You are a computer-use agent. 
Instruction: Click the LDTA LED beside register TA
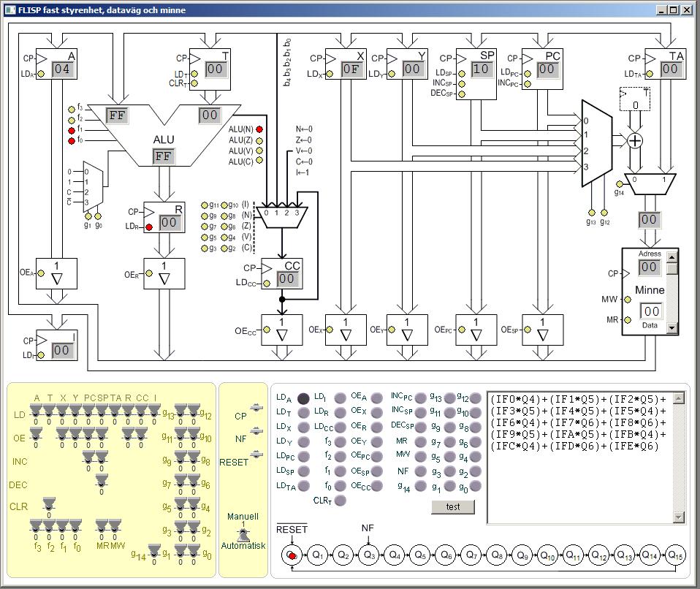pos(650,74)
